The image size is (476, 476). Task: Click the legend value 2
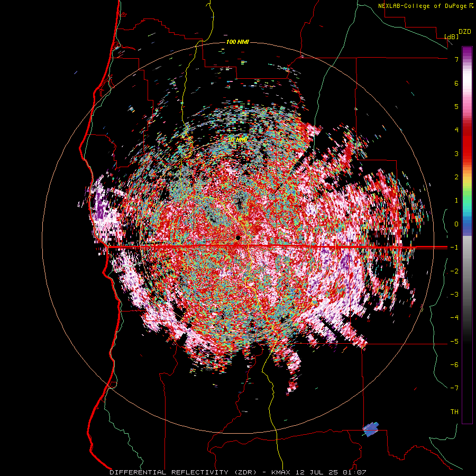pos(456,177)
